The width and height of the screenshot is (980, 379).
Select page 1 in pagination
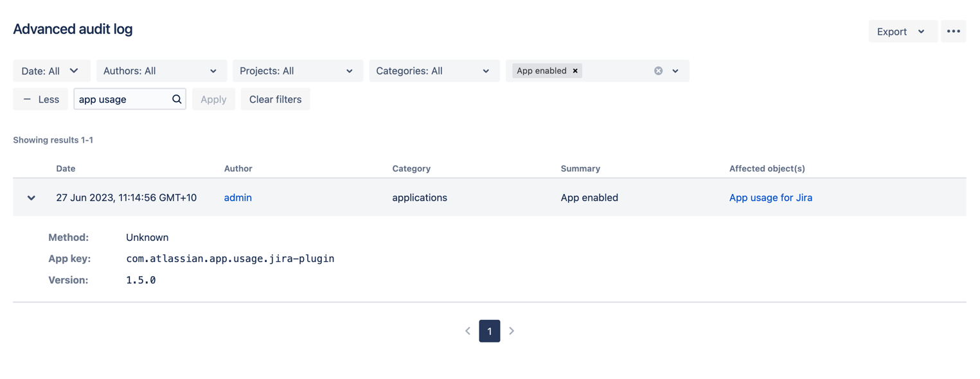point(490,331)
